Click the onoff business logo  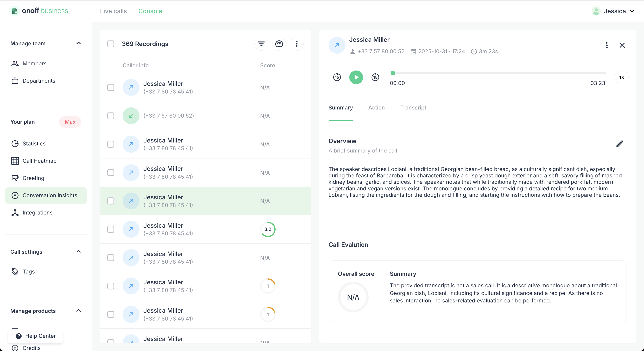(39, 11)
